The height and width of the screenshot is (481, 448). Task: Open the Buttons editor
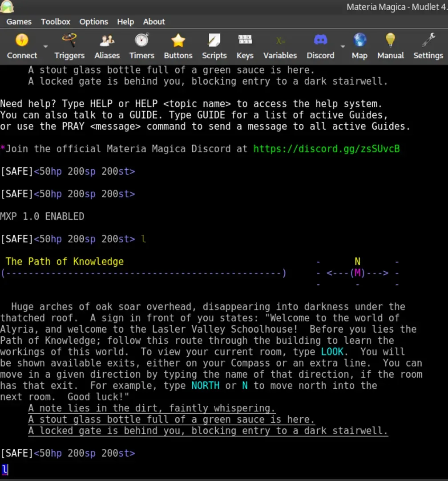coord(178,46)
